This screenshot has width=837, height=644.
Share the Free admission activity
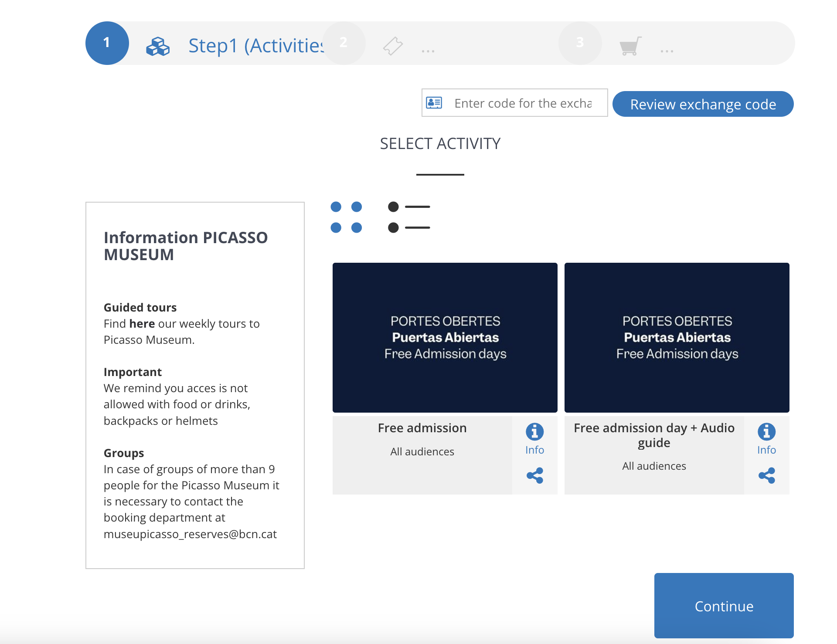tap(534, 475)
